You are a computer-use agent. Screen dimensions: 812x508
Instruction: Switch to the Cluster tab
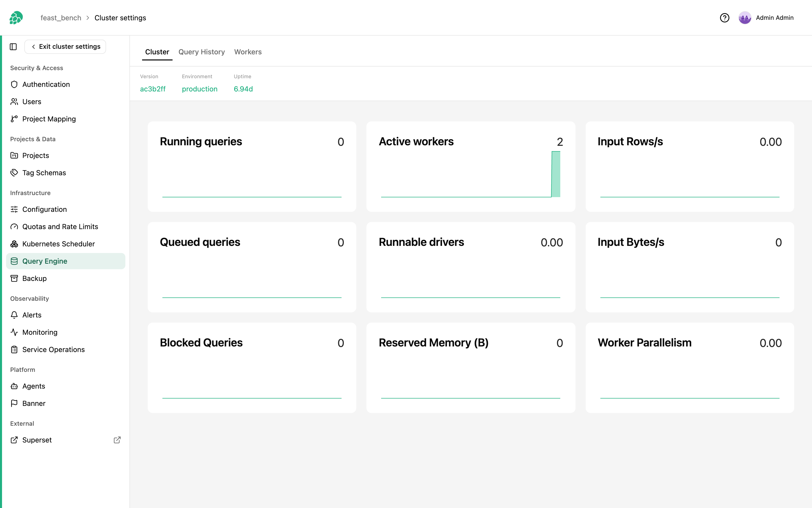(157, 52)
